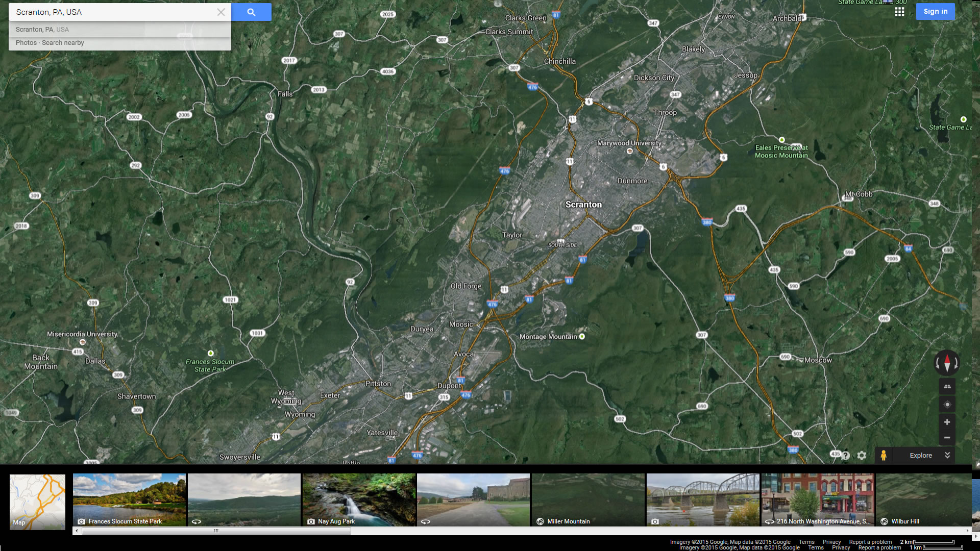Click the blue search magnifier button
Image resolution: width=980 pixels, height=551 pixels.
[251, 12]
